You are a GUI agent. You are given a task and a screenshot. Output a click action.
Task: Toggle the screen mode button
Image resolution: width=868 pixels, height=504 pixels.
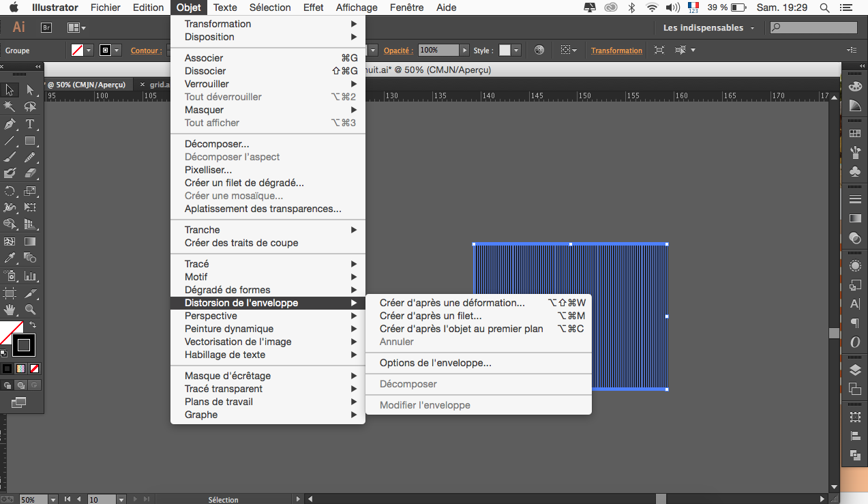pos(18,402)
